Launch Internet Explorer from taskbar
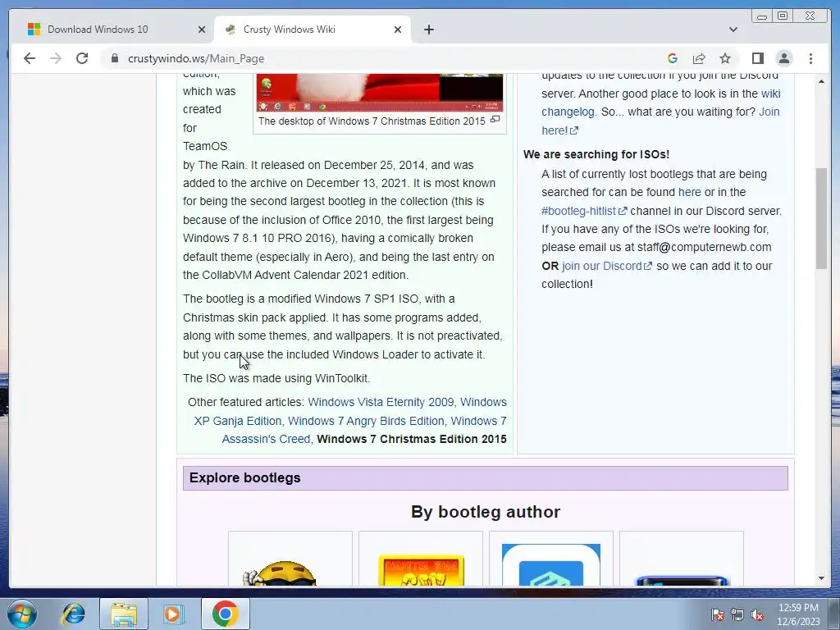This screenshot has height=630, width=840. point(73,614)
